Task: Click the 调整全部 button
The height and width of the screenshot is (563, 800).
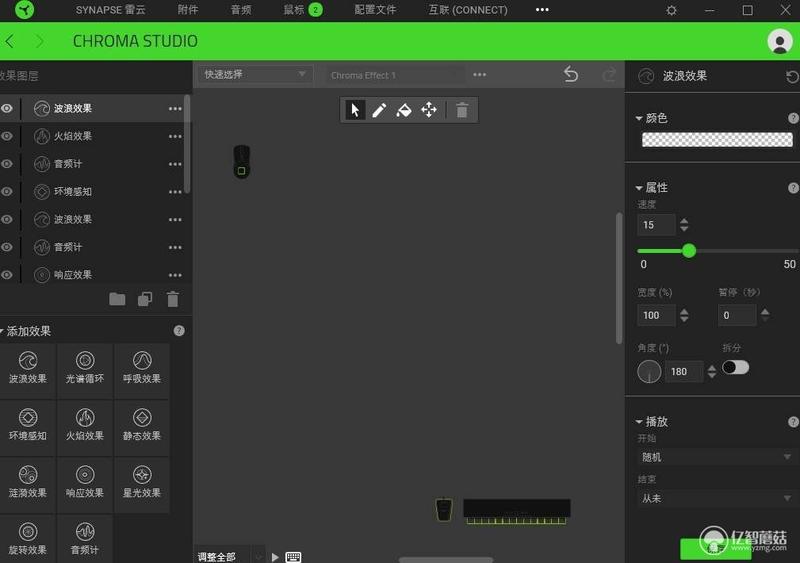Action: 216,556
